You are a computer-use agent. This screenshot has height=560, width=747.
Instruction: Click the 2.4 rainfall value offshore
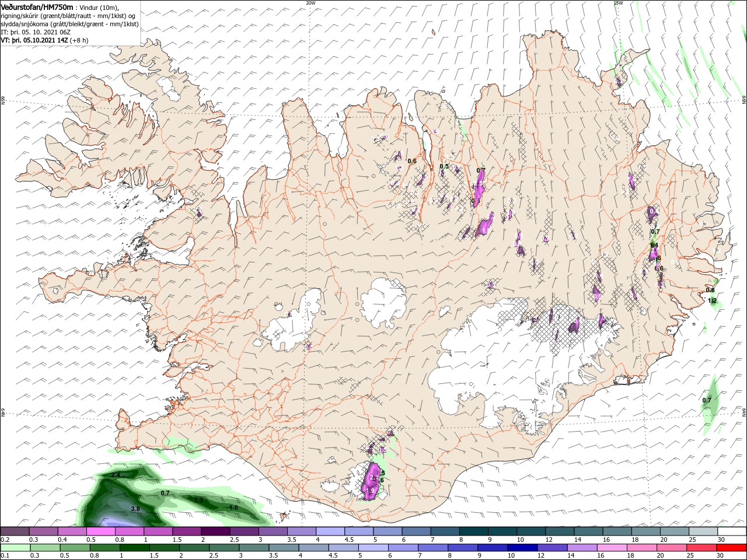coord(116,475)
